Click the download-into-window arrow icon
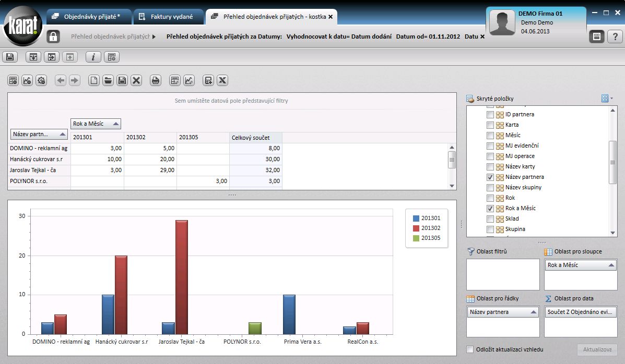Viewport: 625px width, 364px height. click(x=33, y=57)
